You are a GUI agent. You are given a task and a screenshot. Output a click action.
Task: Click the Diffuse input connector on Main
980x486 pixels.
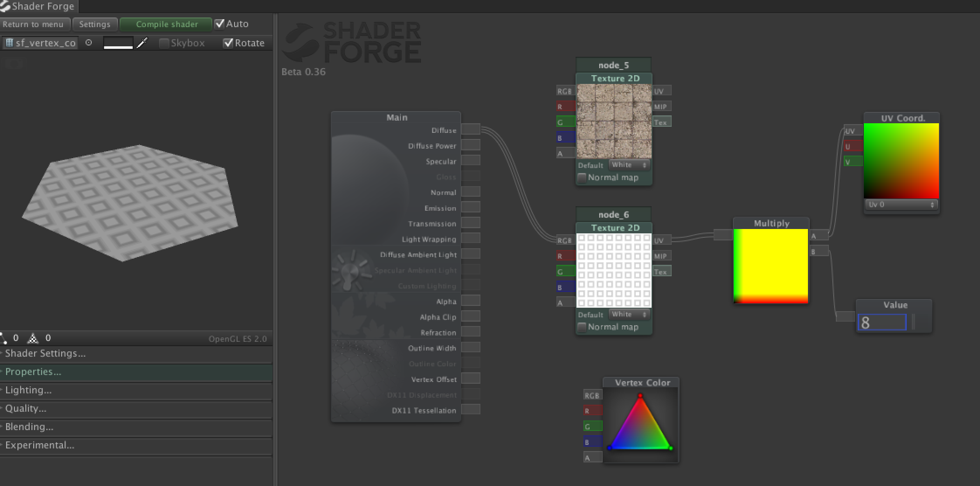pyautogui.click(x=471, y=129)
